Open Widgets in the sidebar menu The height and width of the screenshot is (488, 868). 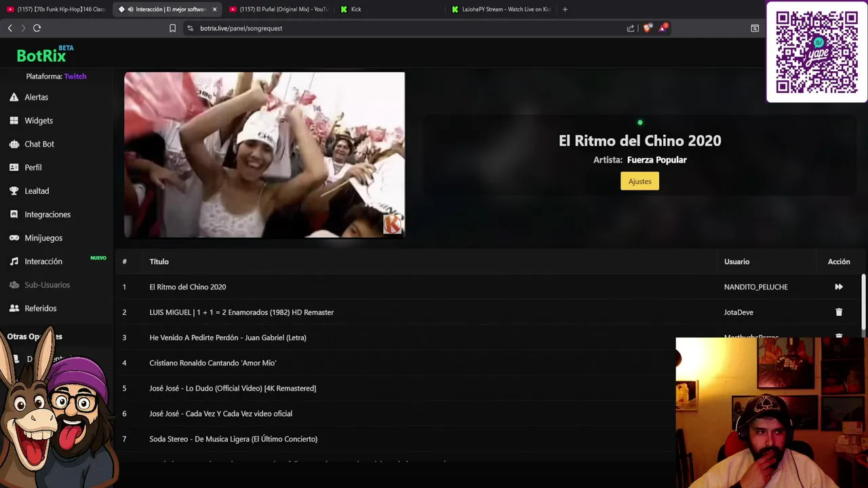(x=39, y=121)
